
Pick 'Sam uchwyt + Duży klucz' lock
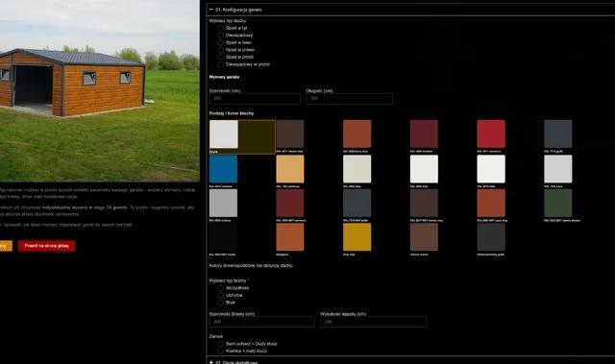(x=220, y=344)
